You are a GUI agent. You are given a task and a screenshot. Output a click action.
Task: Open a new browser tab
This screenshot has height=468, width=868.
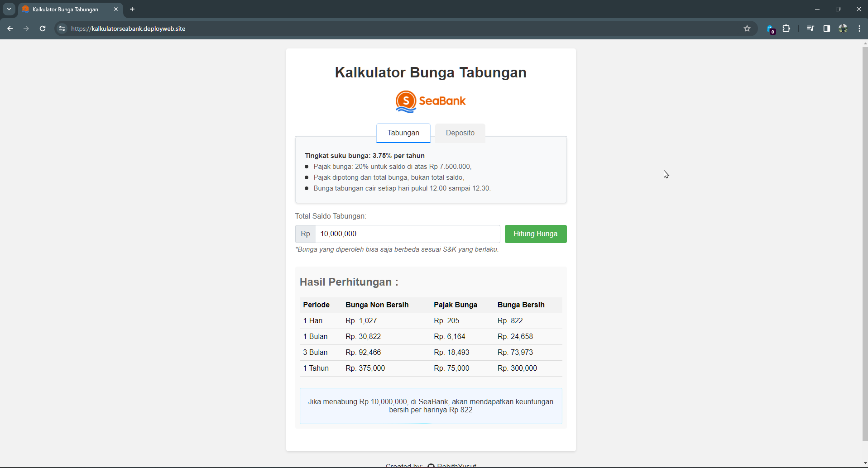point(132,9)
